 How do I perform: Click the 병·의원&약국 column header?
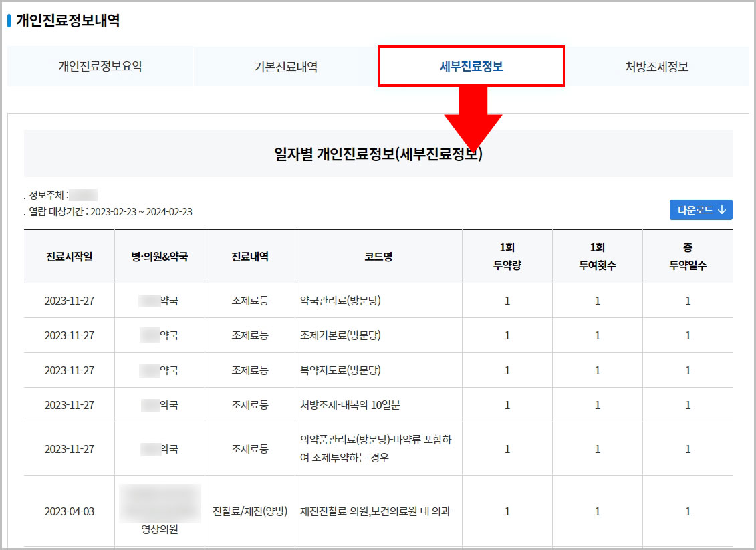coord(159,256)
